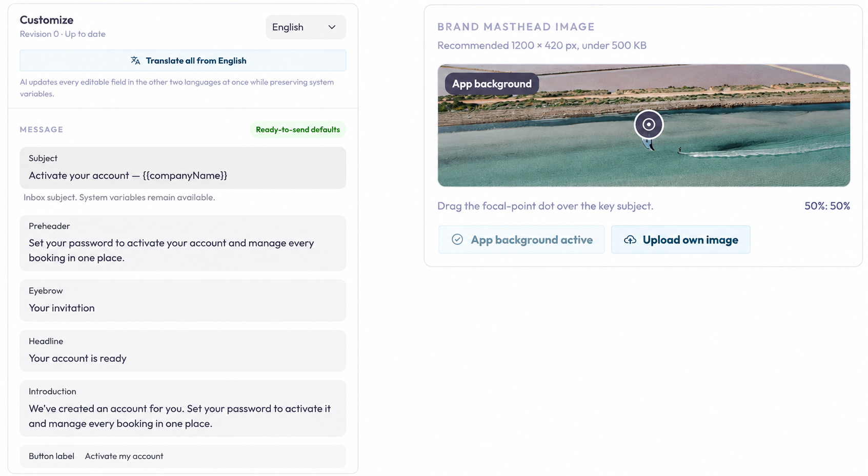Image resolution: width=868 pixels, height=476 pixels.
Task: Click the App background label on image
Action: pyautogui.click(x=492, y=84)
